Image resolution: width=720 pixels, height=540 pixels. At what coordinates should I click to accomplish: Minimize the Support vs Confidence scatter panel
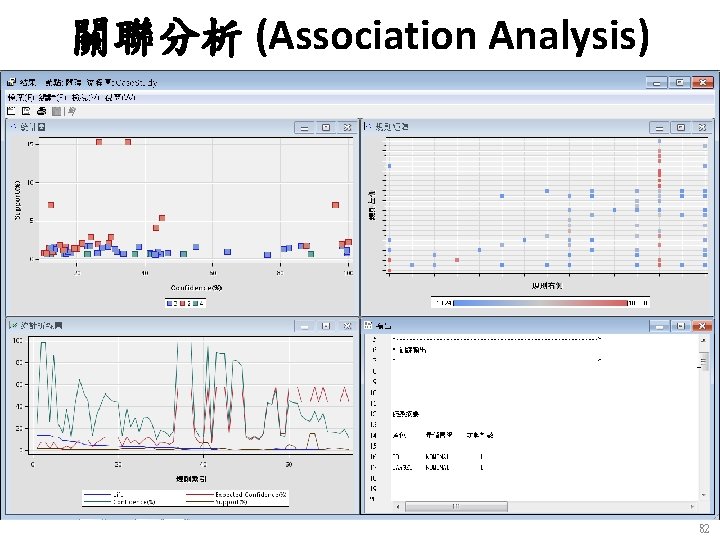point(304,128)
